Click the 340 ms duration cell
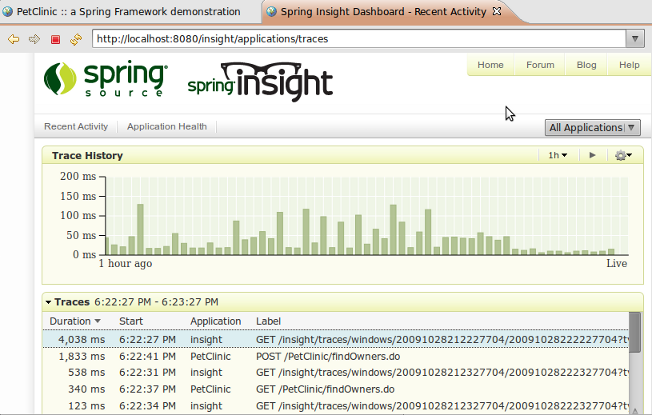 [86, 389]
